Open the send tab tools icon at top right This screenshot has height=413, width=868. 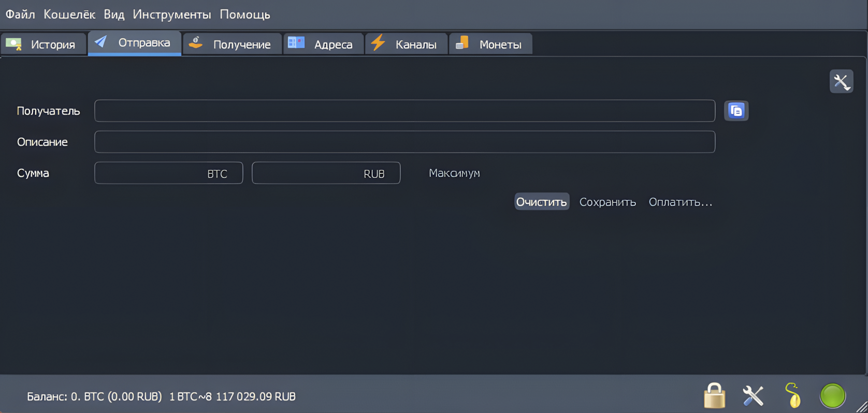click(x=841, y=81)
